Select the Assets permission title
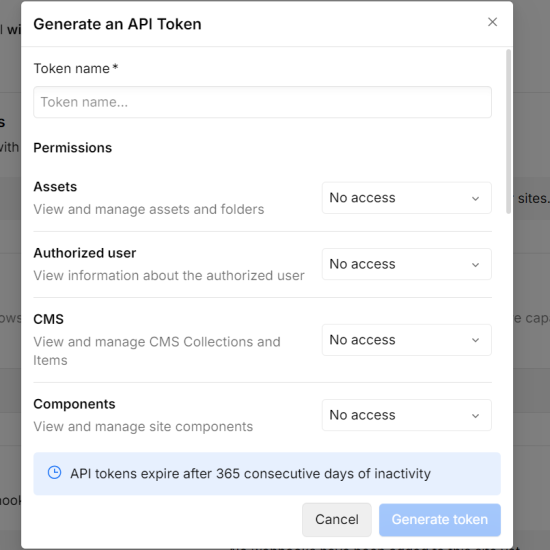This screenshot has height=550, width=550. [55, 187]
